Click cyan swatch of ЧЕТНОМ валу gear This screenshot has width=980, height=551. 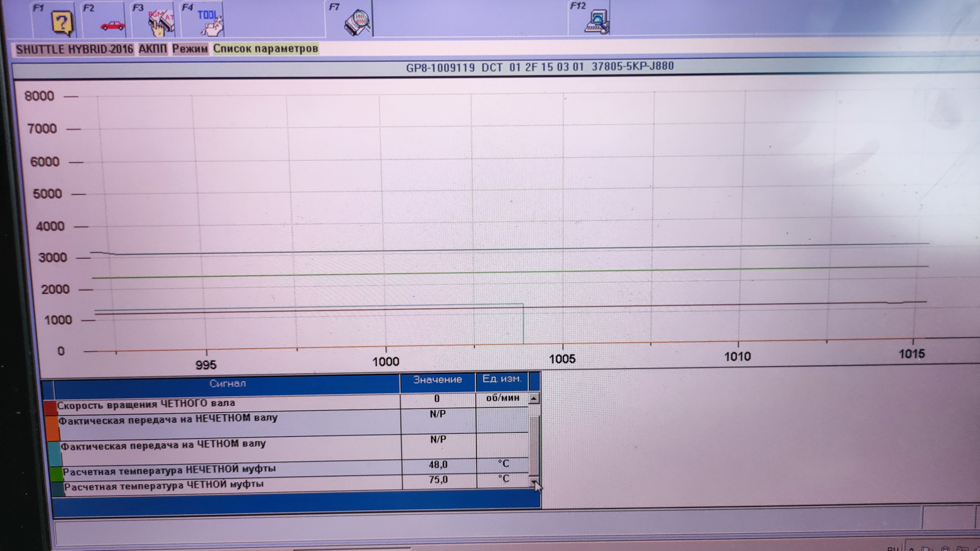[55, 454]
